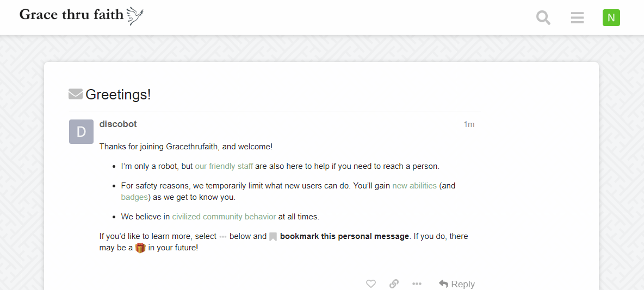
Task: Open the "new abilities" link
Action: pos(414,185)
